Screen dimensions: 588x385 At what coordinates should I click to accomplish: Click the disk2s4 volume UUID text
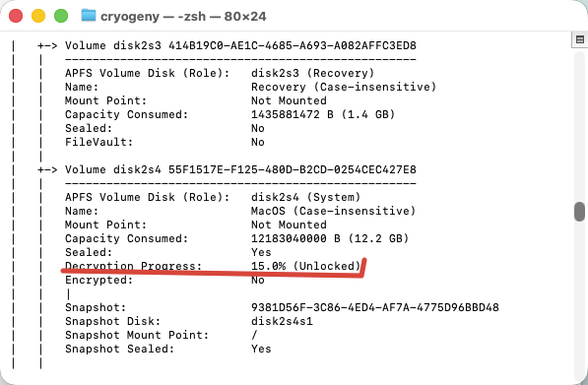[293, 169]
